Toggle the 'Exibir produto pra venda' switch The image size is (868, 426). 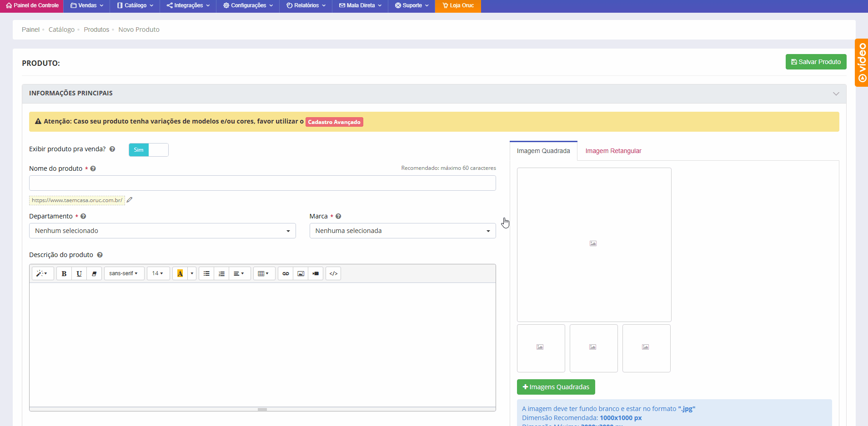click(x=148, y=150)
